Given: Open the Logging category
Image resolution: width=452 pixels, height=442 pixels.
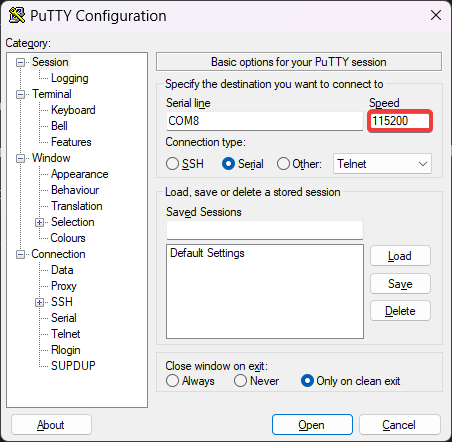Looking at the screenshot, I should point(70,78).
